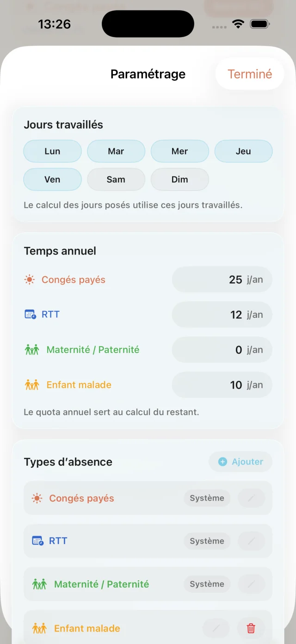Toggle Dimanche as a worked day
This screenshot has height=644, width=296.
(x=179, y=179)
